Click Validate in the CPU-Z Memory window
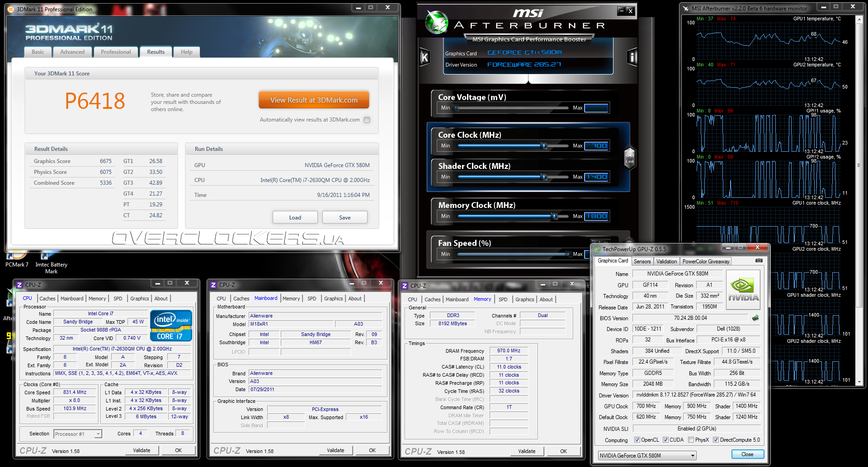The width and height of the screenshot is (868, 467). tap(527, 451)
